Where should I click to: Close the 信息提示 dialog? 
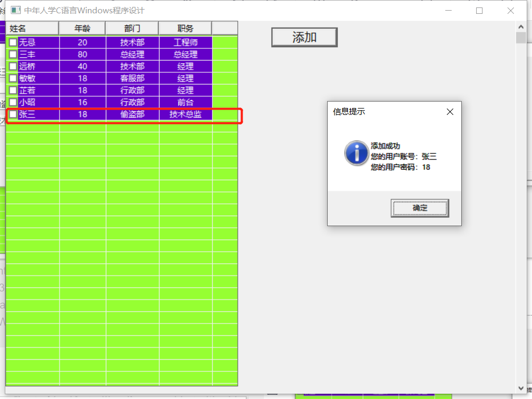pyautogui.click(x=450, y=112)
